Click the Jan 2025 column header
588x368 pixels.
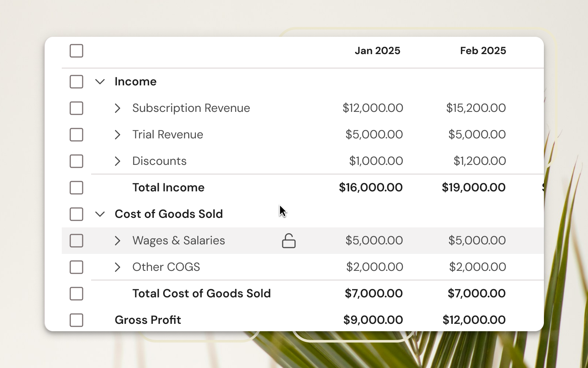377,51
